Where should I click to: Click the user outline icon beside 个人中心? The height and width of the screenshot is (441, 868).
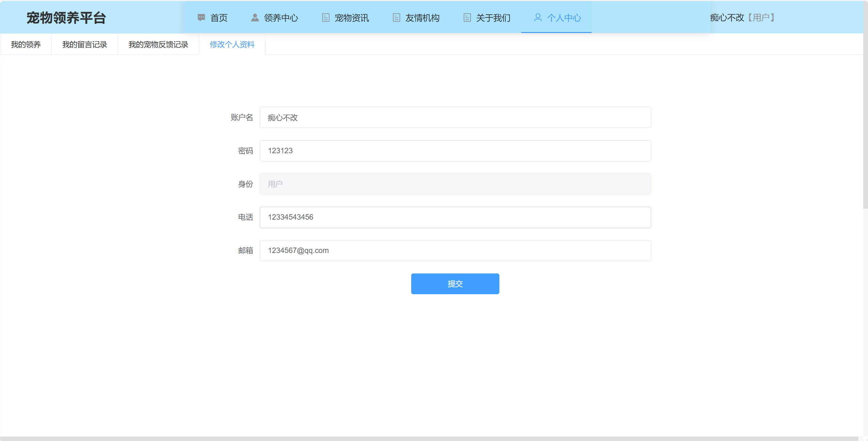[538, 17]
